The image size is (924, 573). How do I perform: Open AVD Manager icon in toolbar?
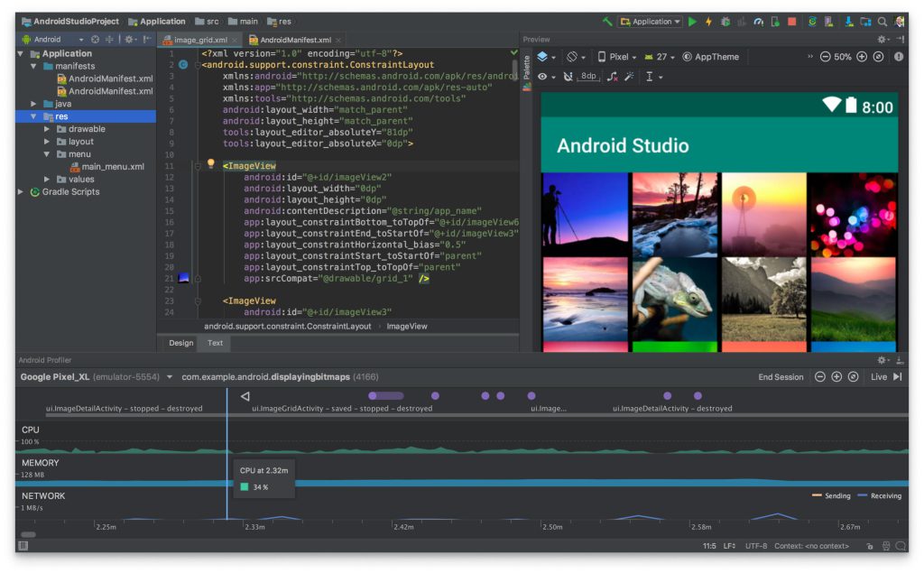click(829, 22)
